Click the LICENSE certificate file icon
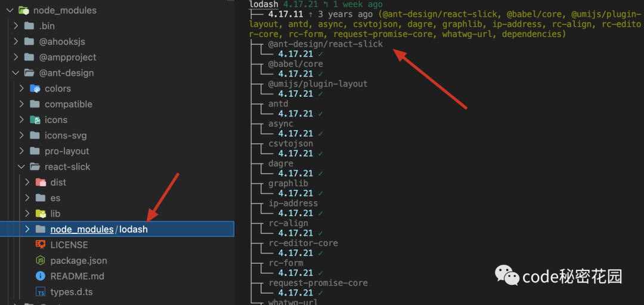The width and height of the screenshot is (644, 305). tap(41, 245)
